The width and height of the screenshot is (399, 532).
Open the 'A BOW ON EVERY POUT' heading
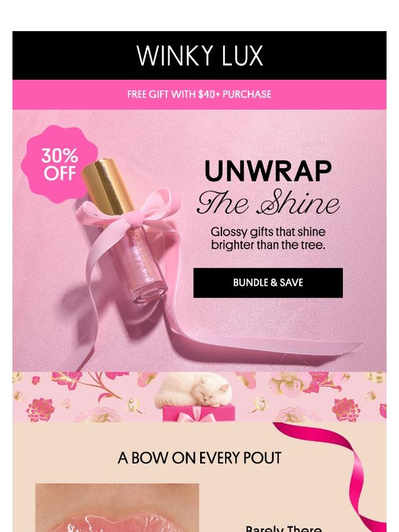(x=199, y=458)
